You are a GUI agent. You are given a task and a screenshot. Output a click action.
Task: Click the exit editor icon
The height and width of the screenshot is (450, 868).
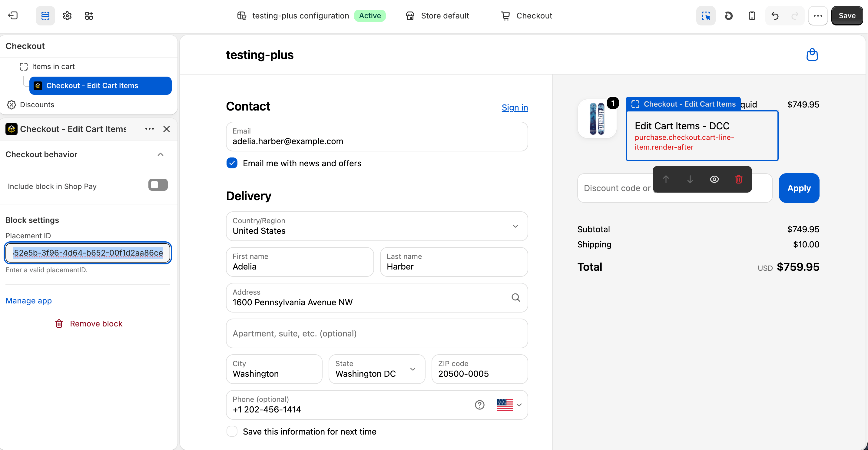pos(13,16)
